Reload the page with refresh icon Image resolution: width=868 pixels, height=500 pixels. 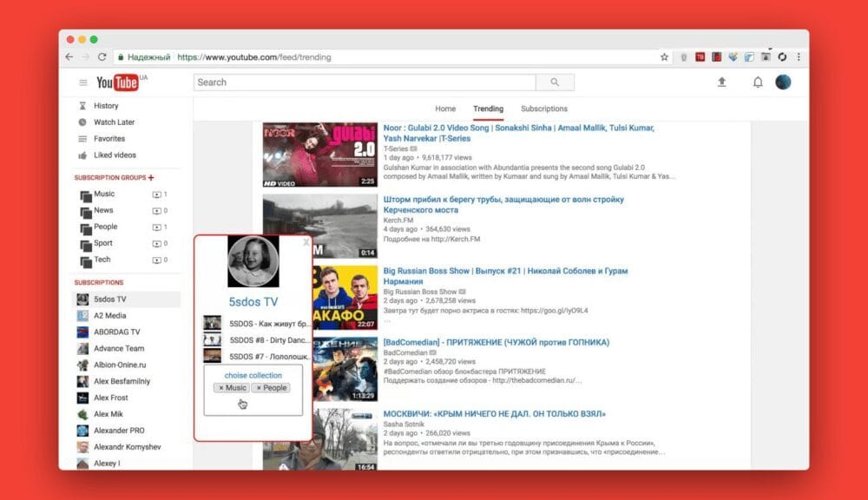coord(102,57)
